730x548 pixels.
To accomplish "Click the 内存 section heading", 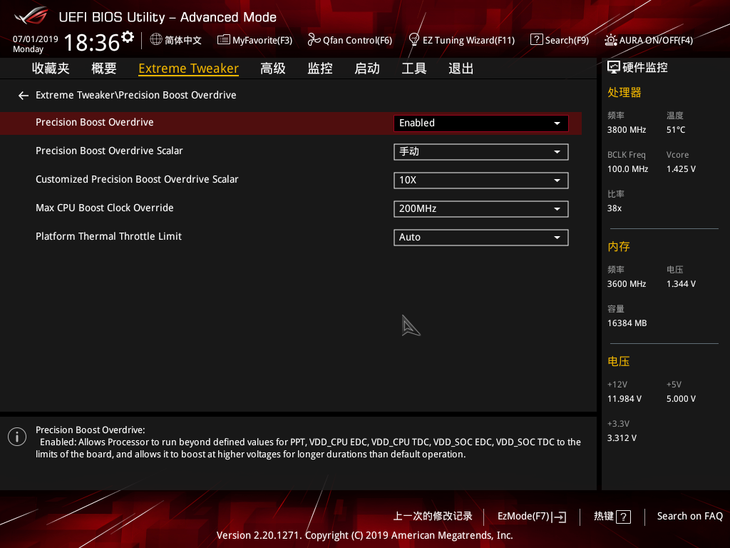I will [618, 247].
